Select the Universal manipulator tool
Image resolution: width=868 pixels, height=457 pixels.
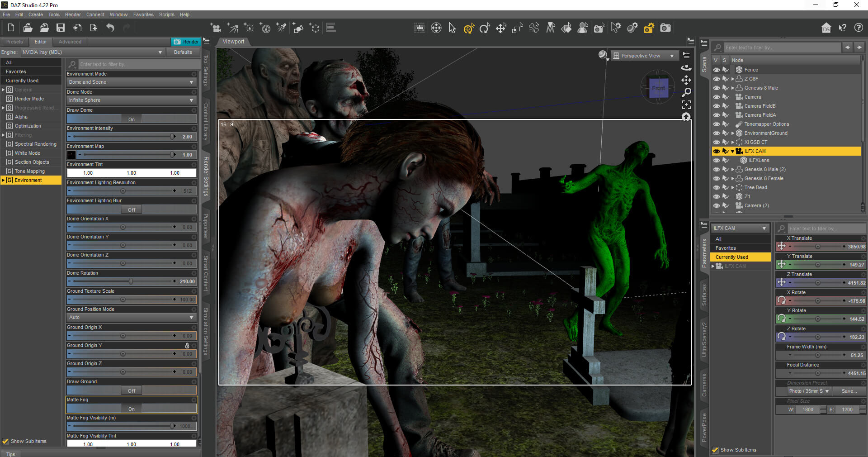(469, 28)
